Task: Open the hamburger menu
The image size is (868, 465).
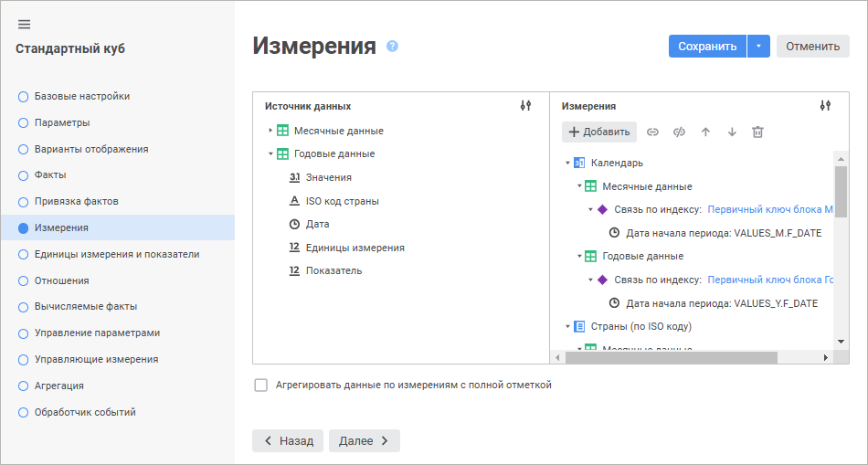Action: tap(24, 24)
